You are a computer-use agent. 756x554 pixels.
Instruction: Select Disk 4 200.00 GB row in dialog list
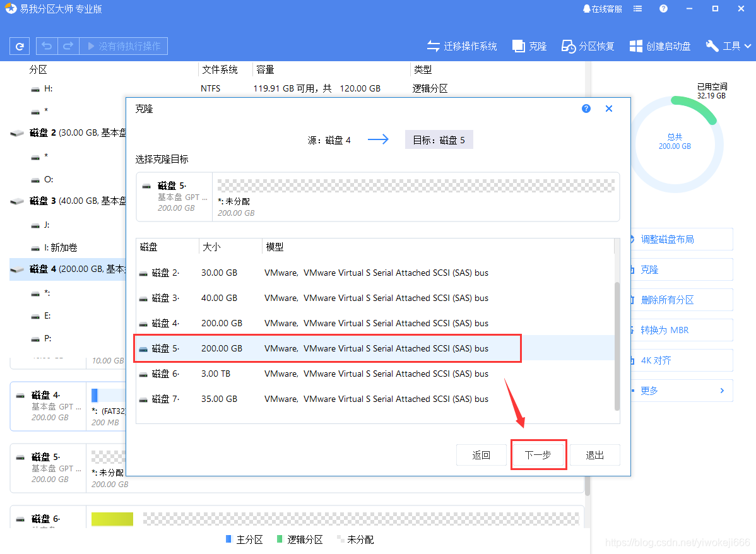click(375, 323)
